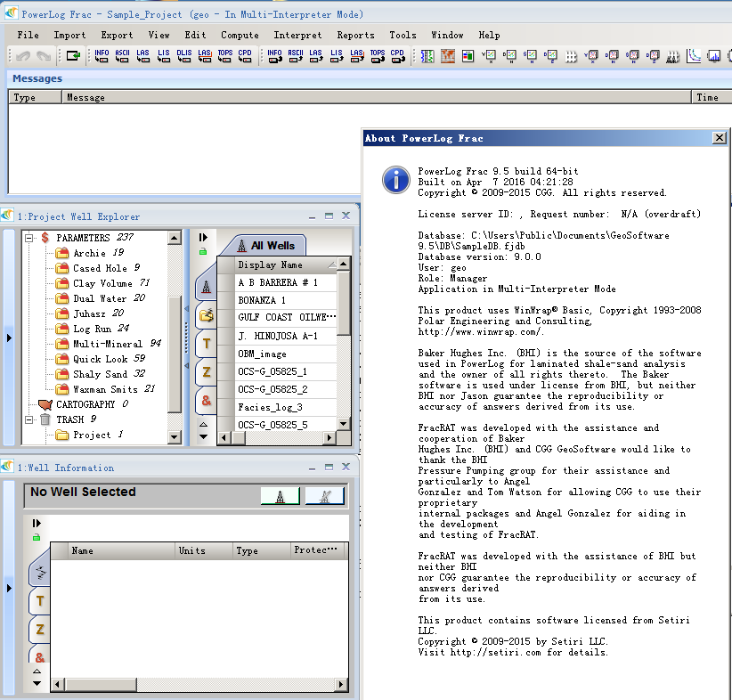Select well Facies_log_3 in the list
This screenshot has height=700, width=732.
pyautogui.click(x=286, y=407)
